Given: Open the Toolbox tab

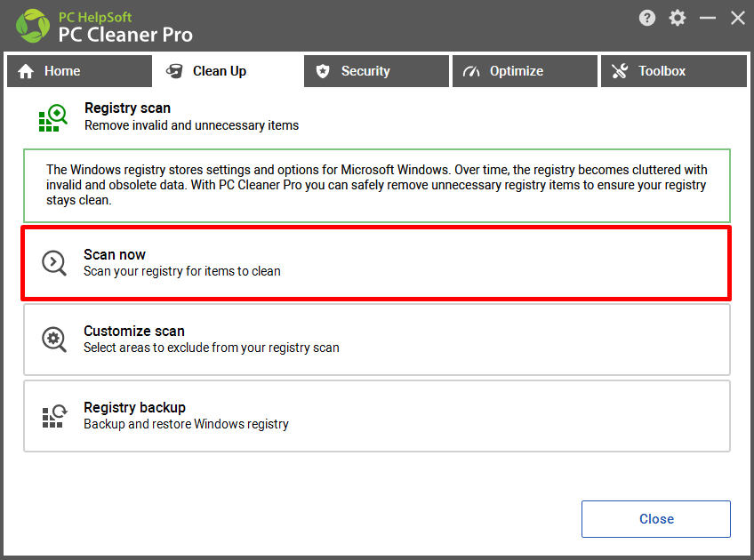Looking at the screenshot, I should (674, 71).
